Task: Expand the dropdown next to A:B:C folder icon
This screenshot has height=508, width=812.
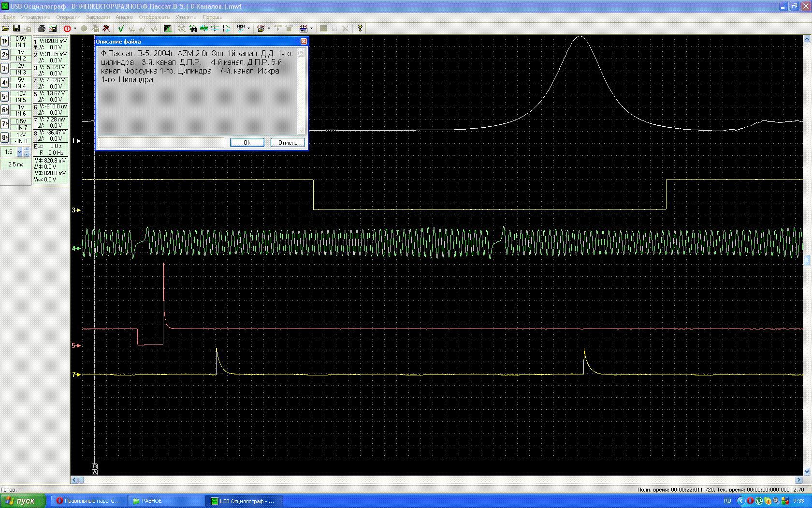Action: coord(269,29)
